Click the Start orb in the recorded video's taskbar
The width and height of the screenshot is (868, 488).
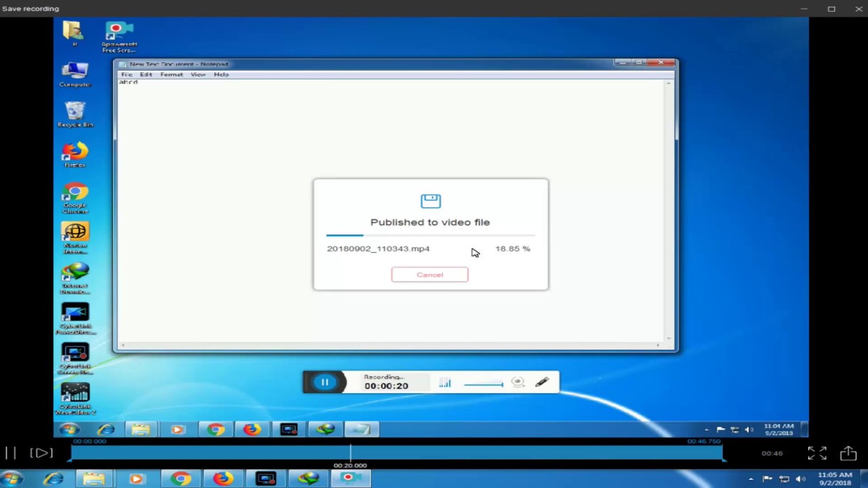(68, 429)
